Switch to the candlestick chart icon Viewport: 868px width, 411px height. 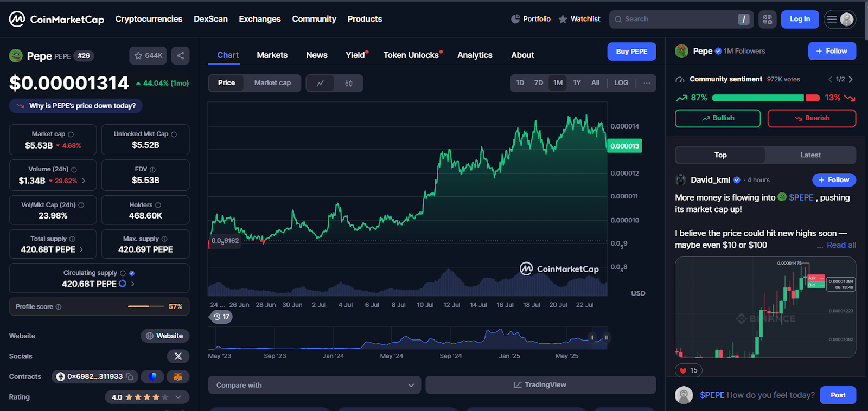pos(349,83)
